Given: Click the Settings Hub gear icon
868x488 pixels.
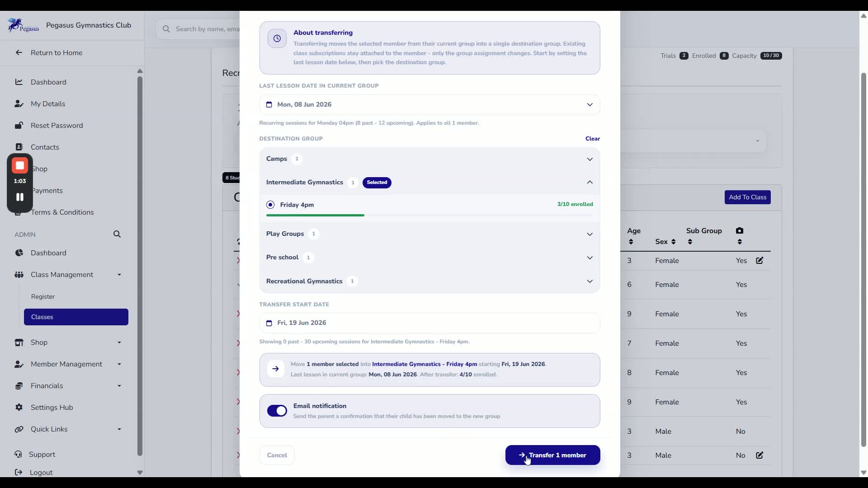Looking at the screenshot, I should click(19, 407).
